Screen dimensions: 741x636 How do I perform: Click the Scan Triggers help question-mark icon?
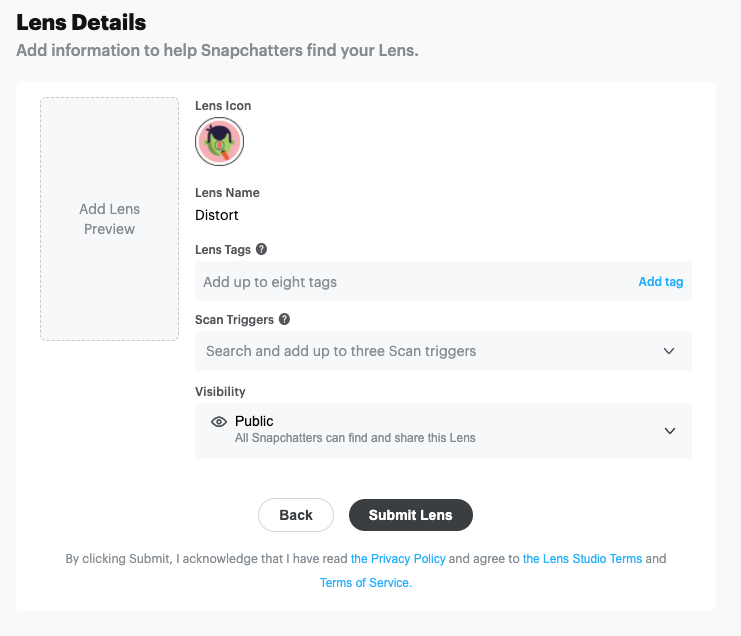[x=284, y=320]
